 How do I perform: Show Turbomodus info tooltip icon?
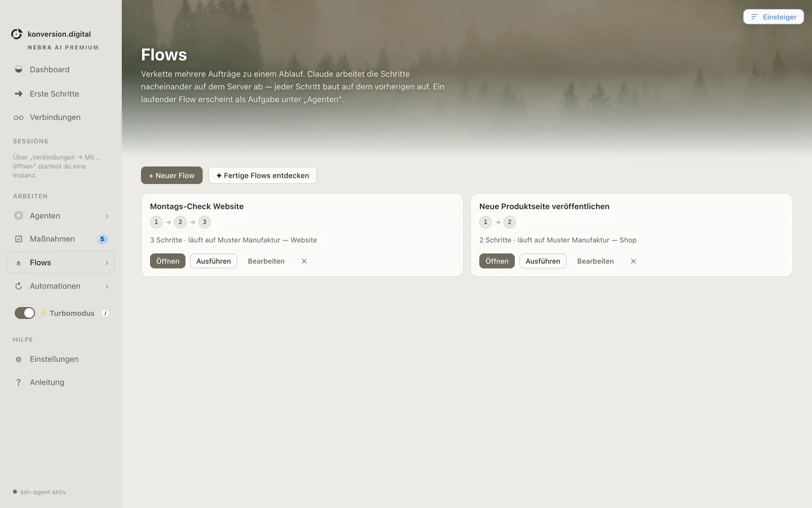(x=105, y=313)
